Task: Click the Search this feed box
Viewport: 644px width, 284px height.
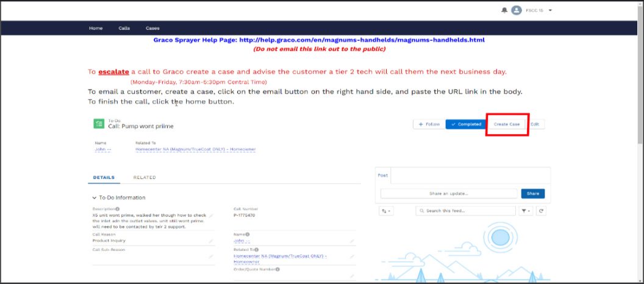Action: [465, 211]
